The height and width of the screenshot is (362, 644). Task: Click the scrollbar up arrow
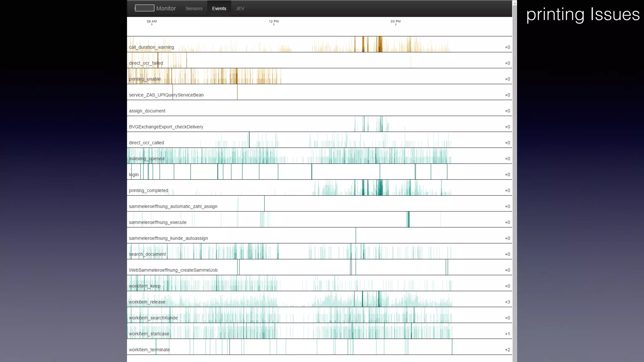coord(514,3)
